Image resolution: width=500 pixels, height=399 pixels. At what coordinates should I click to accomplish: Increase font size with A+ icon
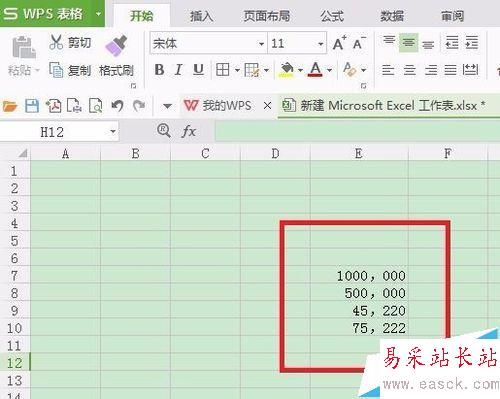[x=340, y=43]
